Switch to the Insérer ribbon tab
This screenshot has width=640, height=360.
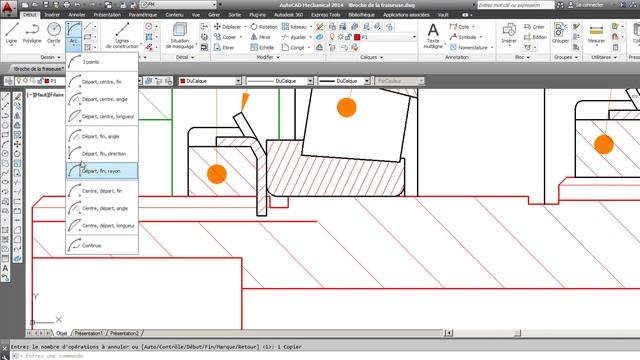pos(52,15)
